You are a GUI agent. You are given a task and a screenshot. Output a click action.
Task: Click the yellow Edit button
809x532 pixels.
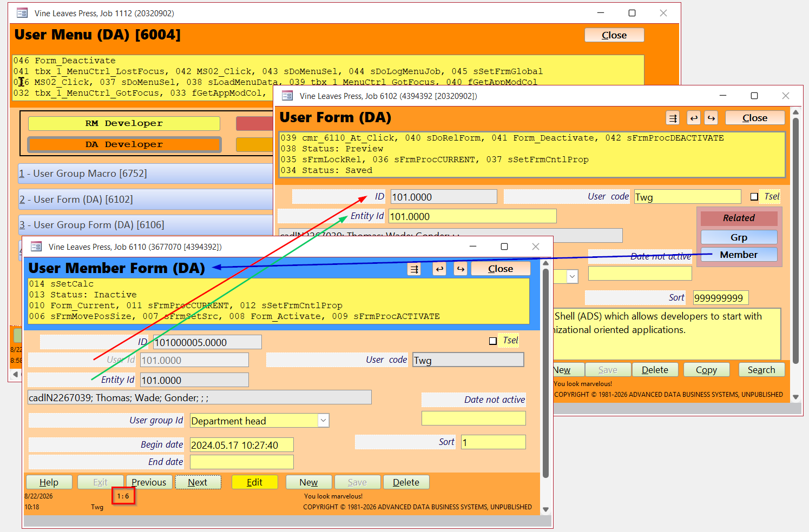pyautogui.click(x=254, y=482)
